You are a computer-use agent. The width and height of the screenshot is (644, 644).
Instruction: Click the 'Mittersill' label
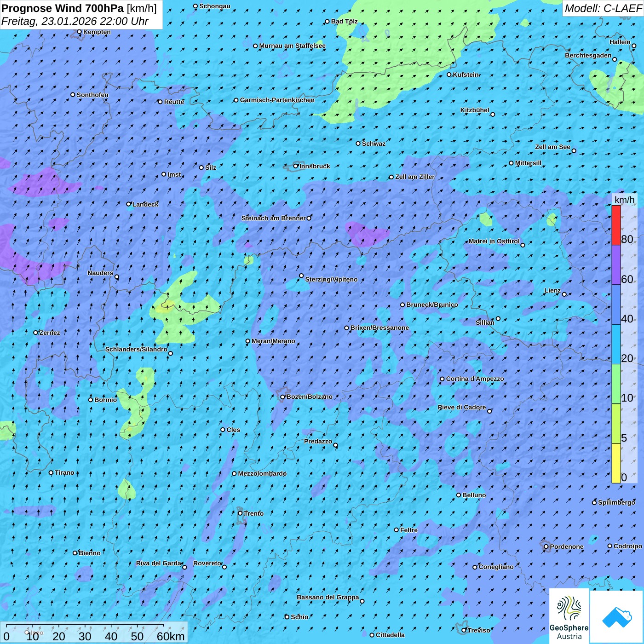pos(528,163)
